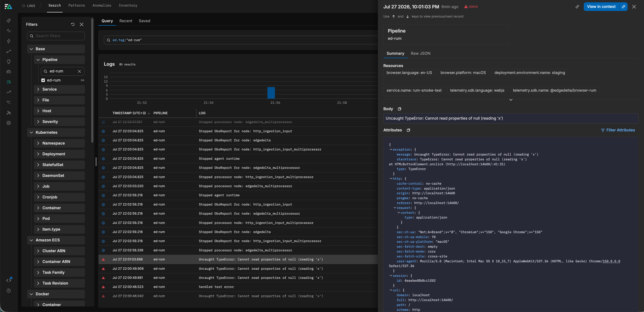Click the blue histogram bar near 21:56
This screenshot has width=644, height=312.
(271, 93)
